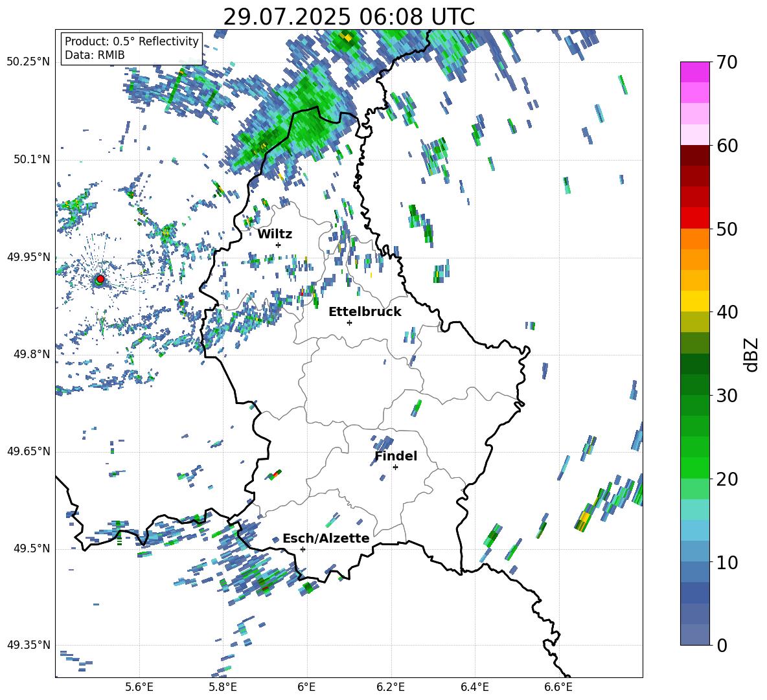Image resolution: width=767 pixels, height=700 pixels.
Task: Select the Wiltz station label
Action: click(275, 234)
